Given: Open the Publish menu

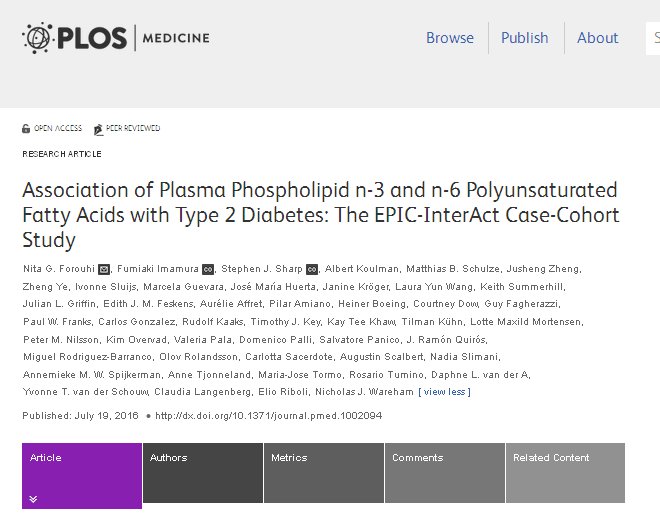Looking at the screenshot, I should [525, 38].
